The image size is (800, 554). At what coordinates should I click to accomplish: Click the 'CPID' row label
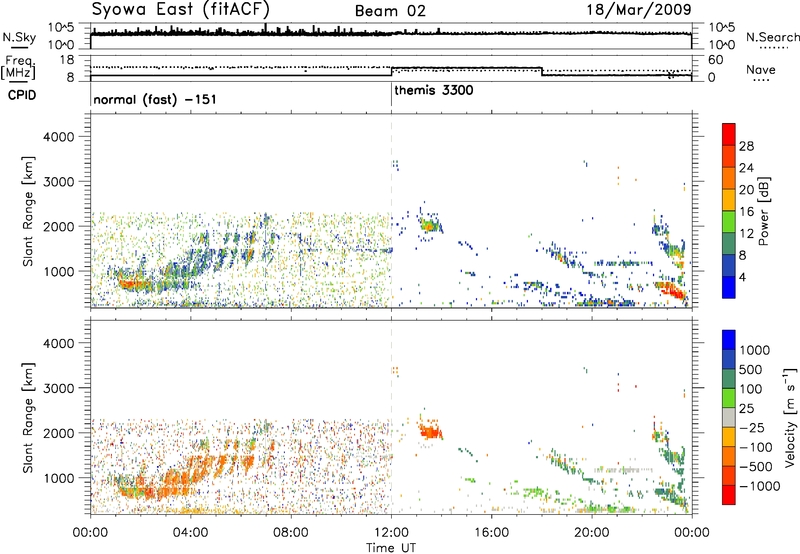22,95
